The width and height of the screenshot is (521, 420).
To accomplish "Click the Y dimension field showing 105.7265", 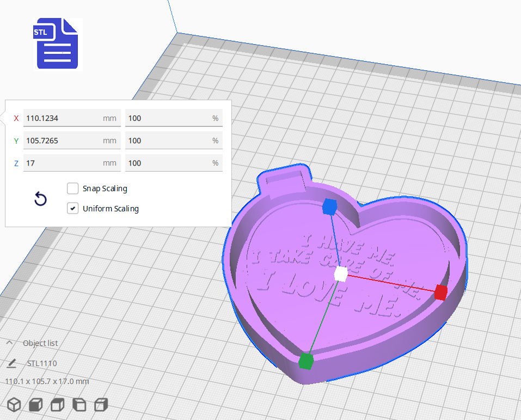I will coord(71,141).
